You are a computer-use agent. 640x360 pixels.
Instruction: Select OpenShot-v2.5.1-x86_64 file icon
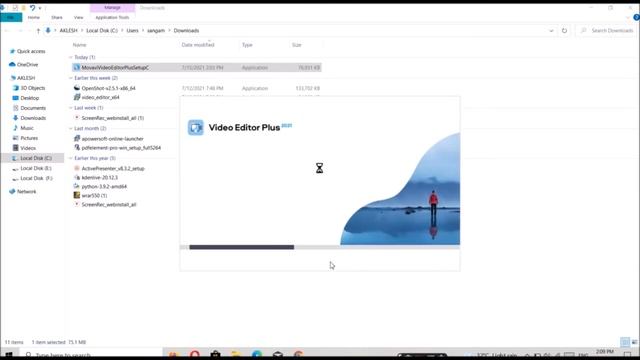(x=77, y=88)
